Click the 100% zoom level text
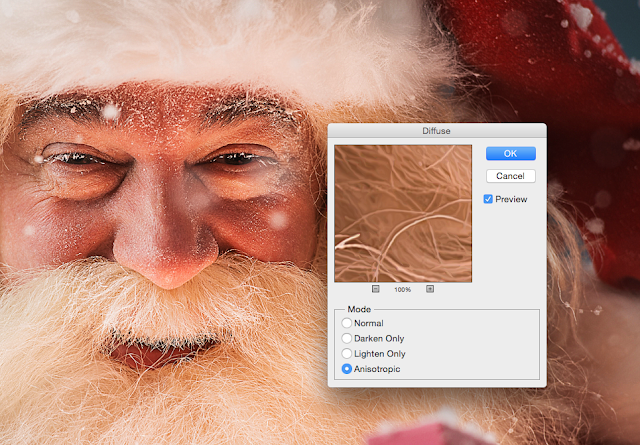Image resolution: width=640 pixels, height=445 pixels. click(402, 289)
